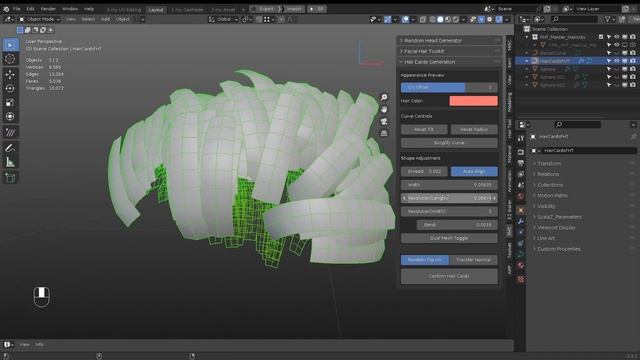
Task: Switch to the Layout workspace tab
Action: (156, 9)
